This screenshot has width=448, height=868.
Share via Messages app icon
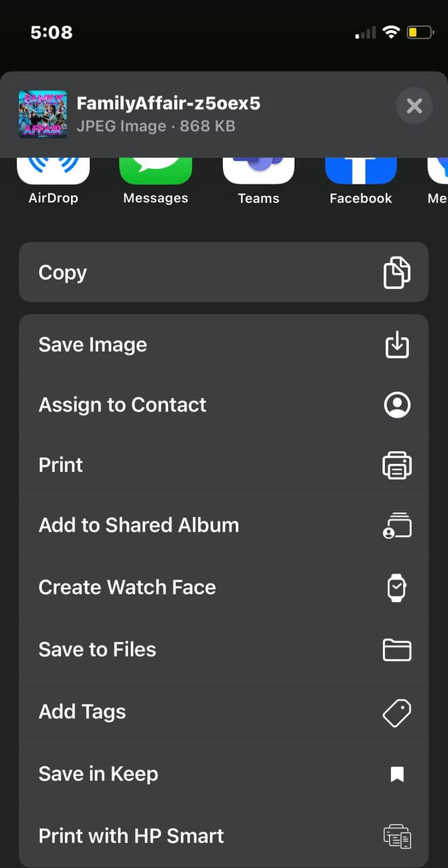click(x=156, y=171)
